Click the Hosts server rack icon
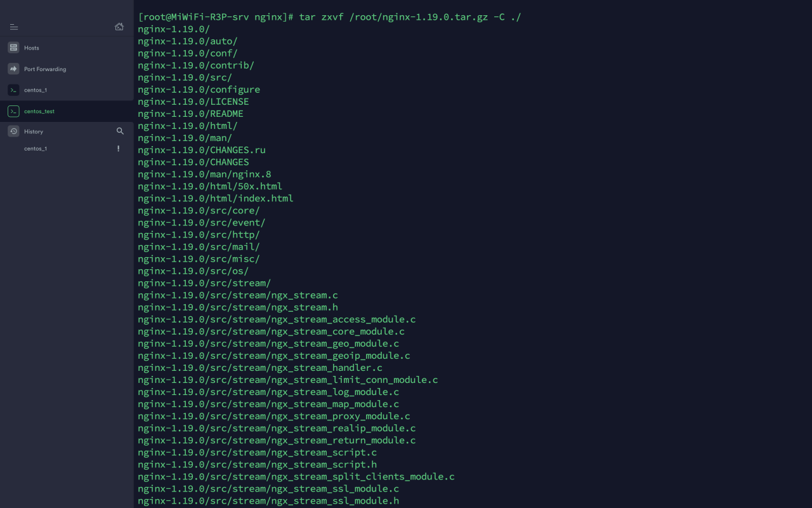This screenshot has width=812, height=508. [x=13, y=48]
